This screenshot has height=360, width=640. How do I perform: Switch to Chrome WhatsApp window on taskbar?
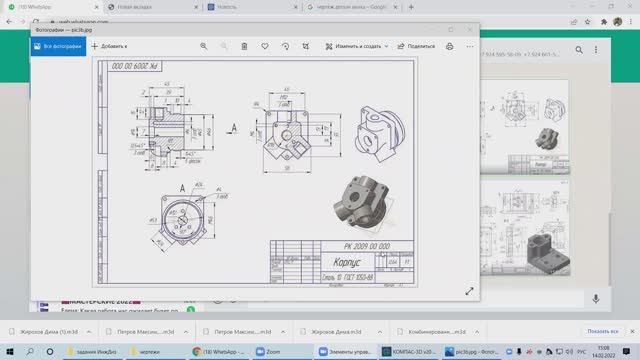tap(218, 351)
